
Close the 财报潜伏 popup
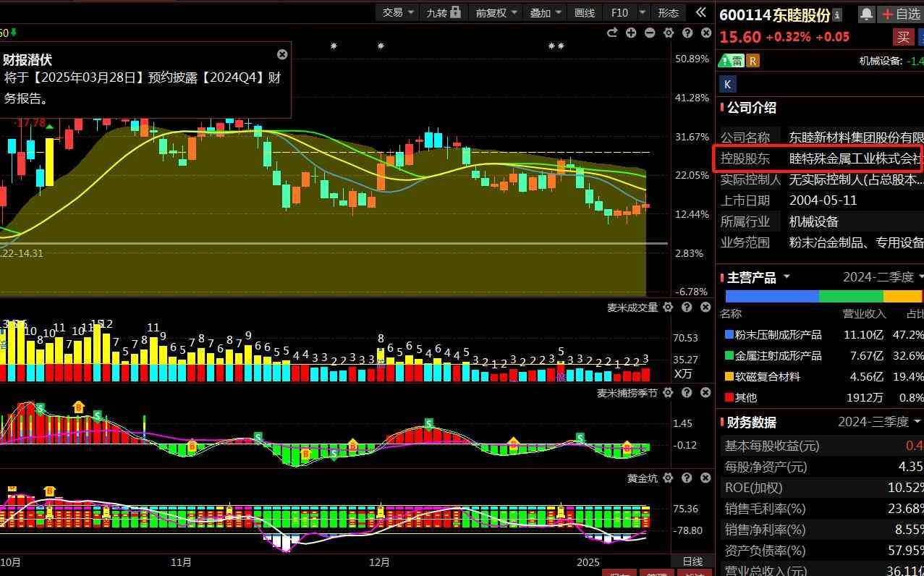pyautogui.click(x=282, y=54)
